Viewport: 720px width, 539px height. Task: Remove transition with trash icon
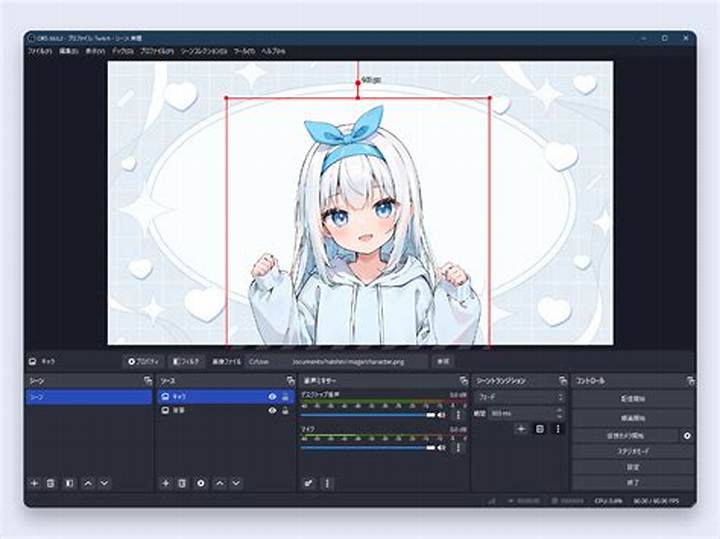(540, 429)
